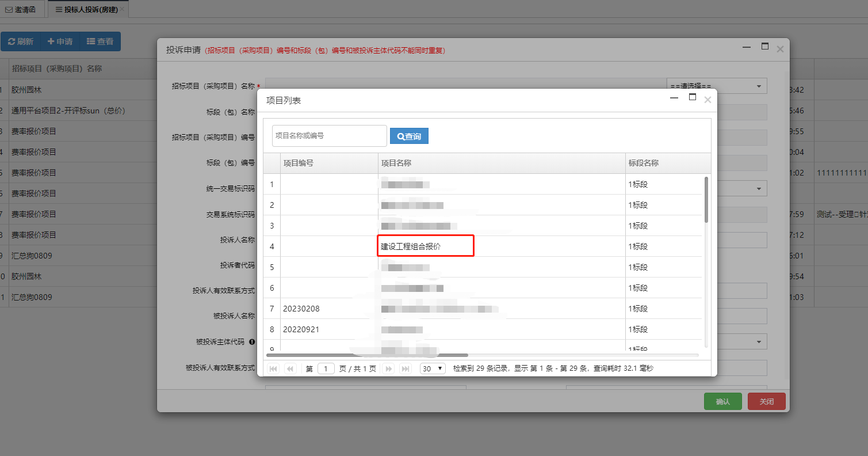Image resolution: width=868 pixels, height=456 pixels.
Task: Maximize the 投诉申请 dialog
Action: (x=765, y=47)
